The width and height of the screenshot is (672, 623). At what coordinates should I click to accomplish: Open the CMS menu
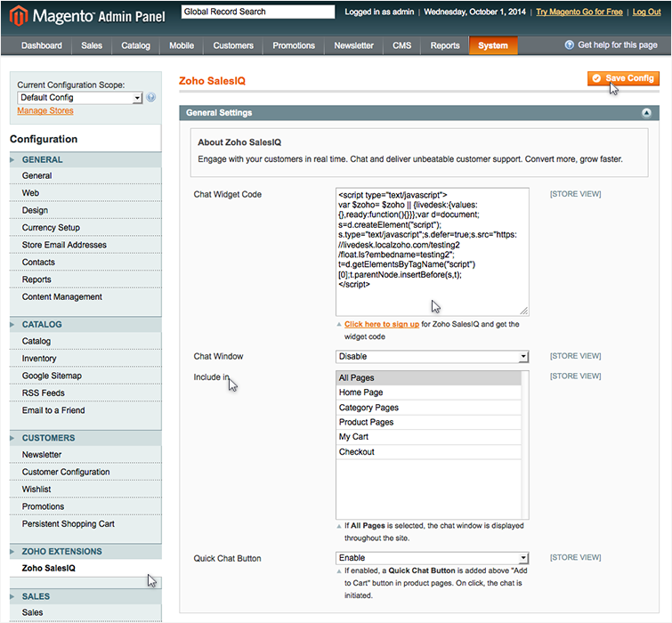tap(401, 45)
